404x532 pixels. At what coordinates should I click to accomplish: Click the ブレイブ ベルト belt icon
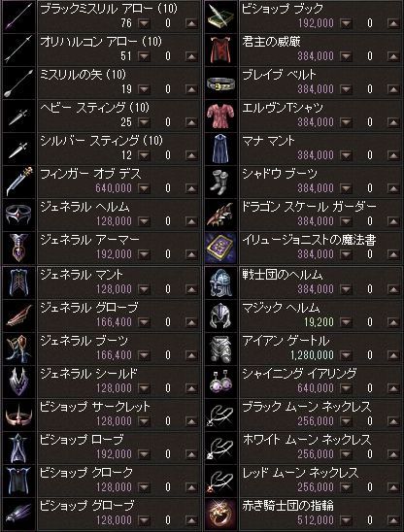tap(220, 83)
